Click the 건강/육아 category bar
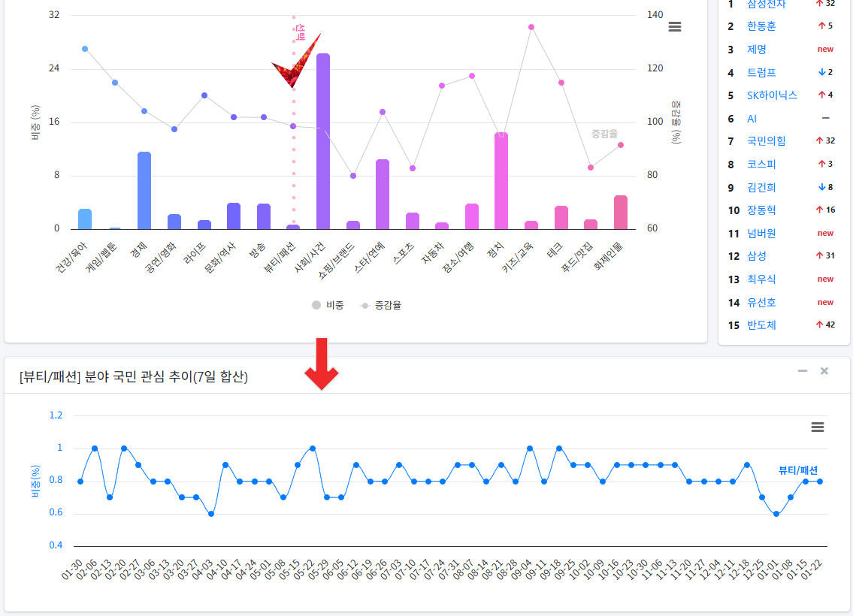The width and height of the screenshot is (853, 616). coord(85,219)
